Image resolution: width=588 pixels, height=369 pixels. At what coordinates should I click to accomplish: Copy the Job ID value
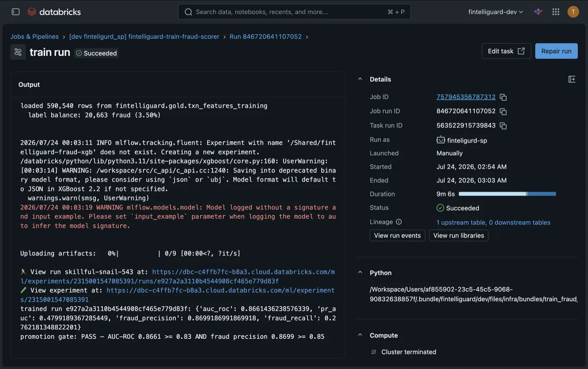point(503,97)
